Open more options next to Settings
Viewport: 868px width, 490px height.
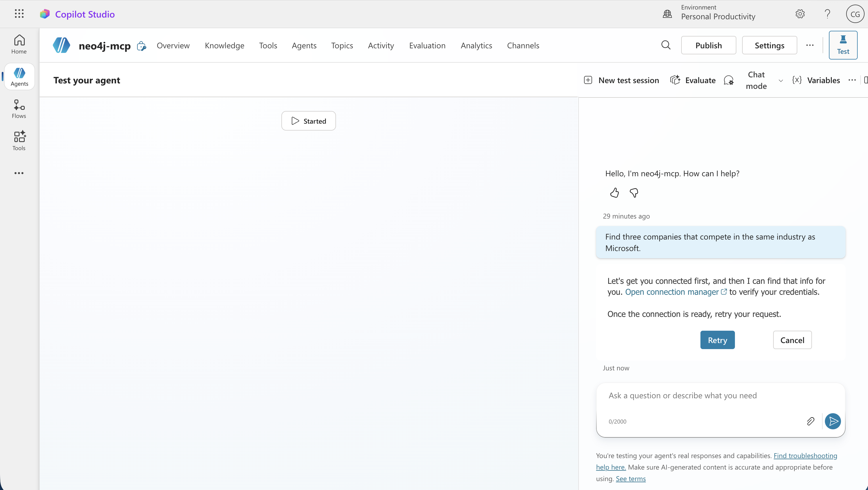tap(810, 45)
